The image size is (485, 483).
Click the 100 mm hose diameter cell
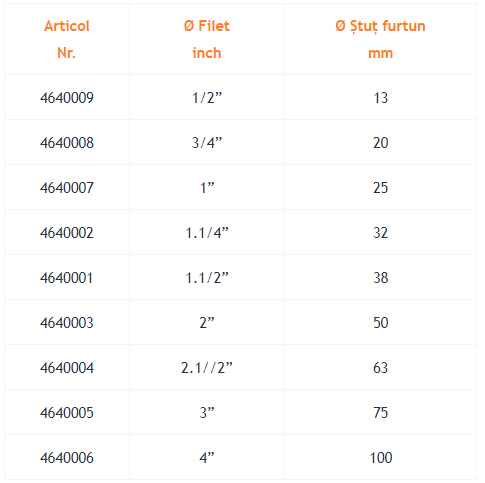point(381,458)
